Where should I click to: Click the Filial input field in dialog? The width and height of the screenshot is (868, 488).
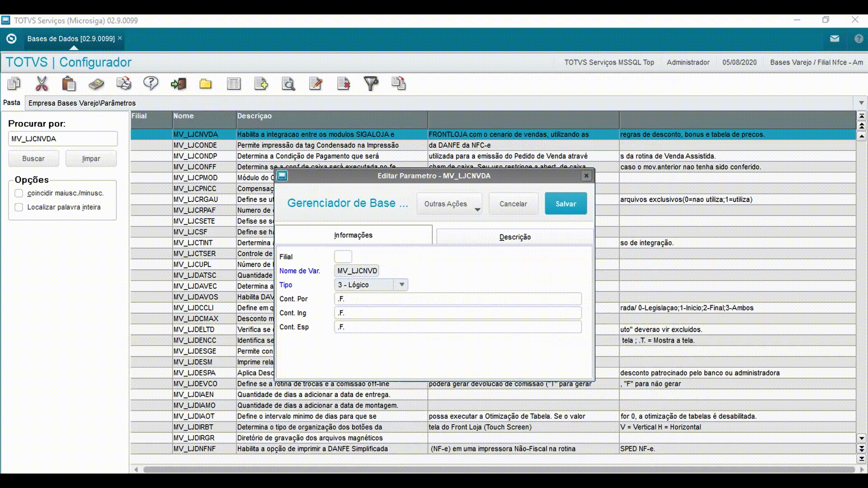tap(343, 257)
